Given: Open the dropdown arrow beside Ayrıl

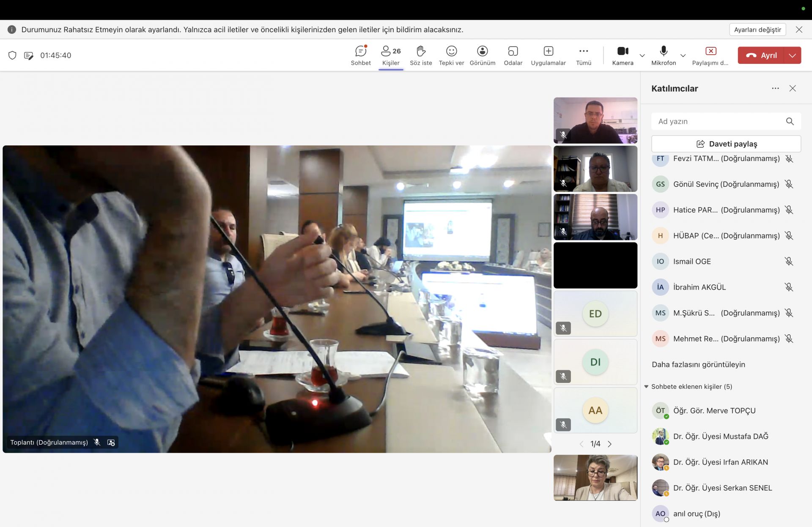Looking at the screenshot, I should (x=792, y=55).
